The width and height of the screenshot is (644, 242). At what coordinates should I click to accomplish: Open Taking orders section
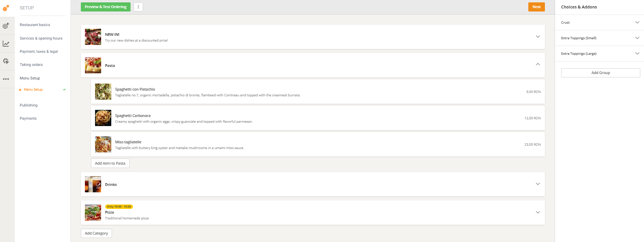[x=31, y=65]
